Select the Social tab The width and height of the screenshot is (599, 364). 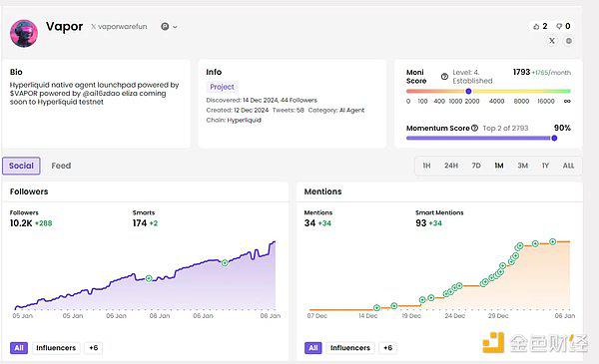(x=21, y=166)
